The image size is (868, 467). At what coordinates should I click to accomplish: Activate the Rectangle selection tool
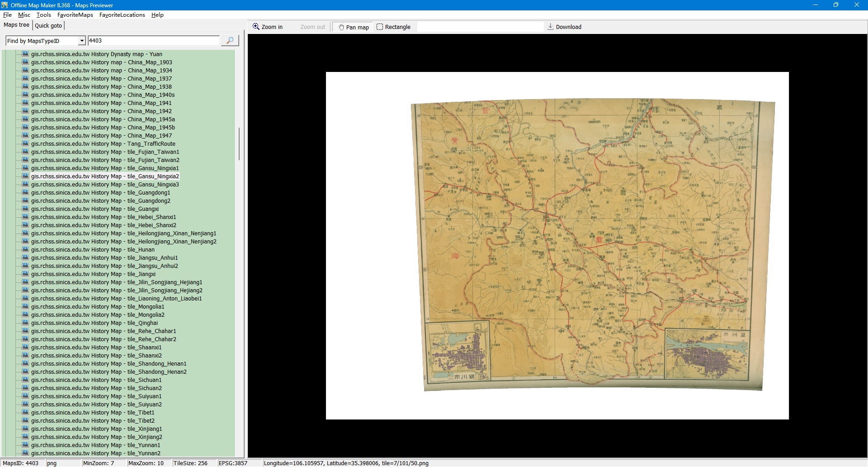(x=393, y=27)
